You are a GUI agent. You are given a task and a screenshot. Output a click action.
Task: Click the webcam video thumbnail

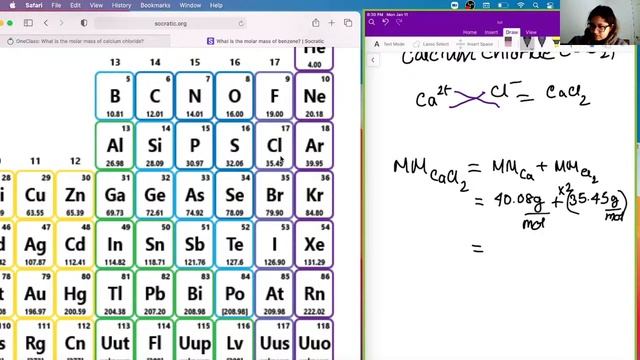tap(600, 22)
